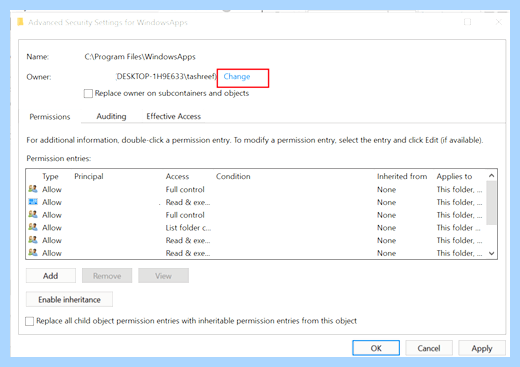Click the path C:\Program Files\WindowsApps
This screenshot has height=367, width=520.
click(x=140, y=57)
